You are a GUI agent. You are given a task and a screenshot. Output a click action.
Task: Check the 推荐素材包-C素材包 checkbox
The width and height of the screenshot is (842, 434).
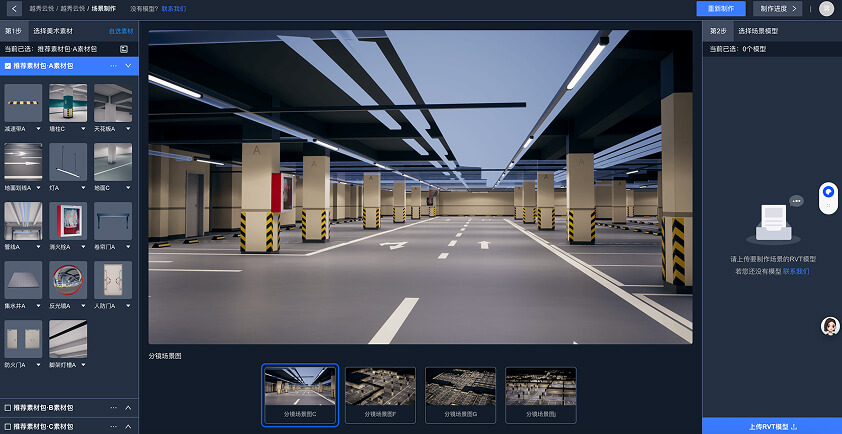(8, 427)
